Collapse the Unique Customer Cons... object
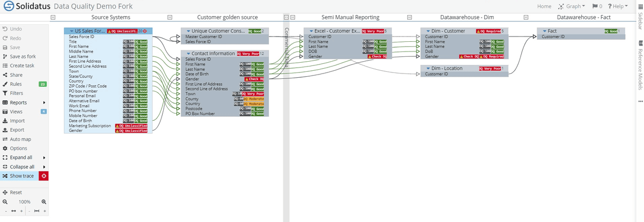Screen dimensions: 644x222 [x=188, y=31]
